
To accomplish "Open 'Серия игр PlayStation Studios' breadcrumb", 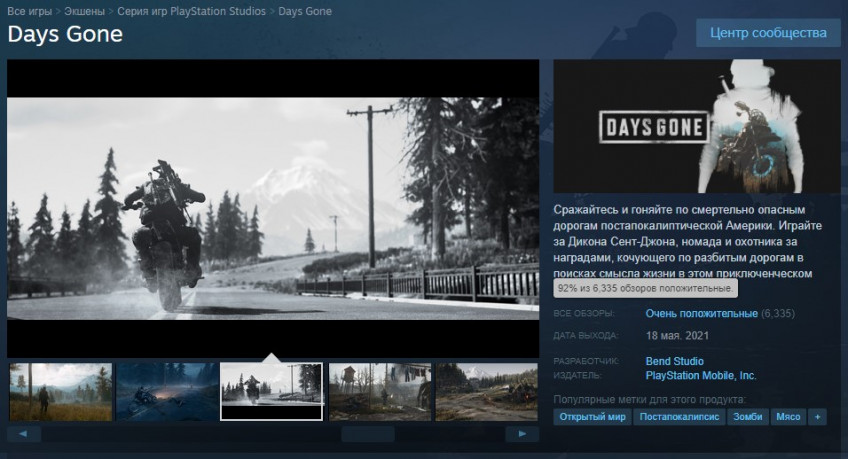I will click(191, 11).
